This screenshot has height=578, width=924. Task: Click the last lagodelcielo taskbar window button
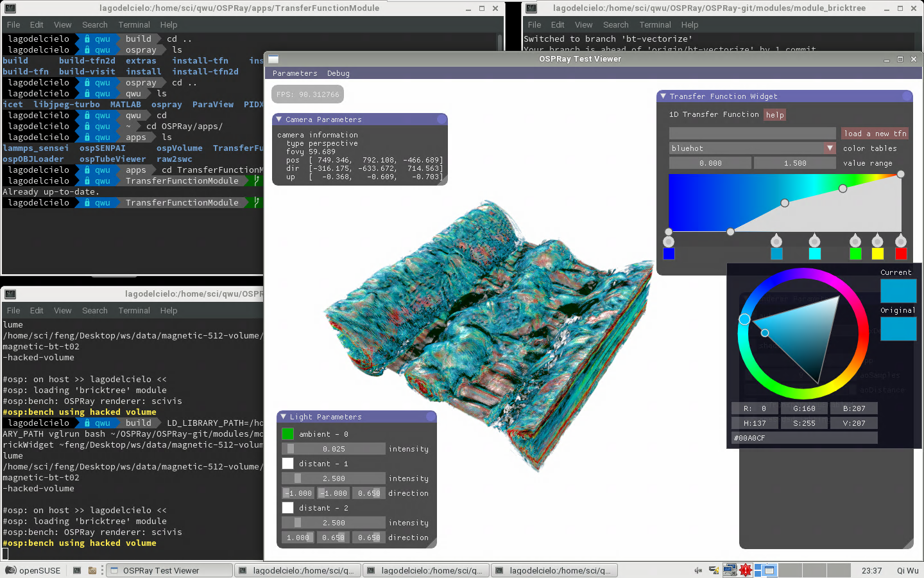(x=554, y=570)
